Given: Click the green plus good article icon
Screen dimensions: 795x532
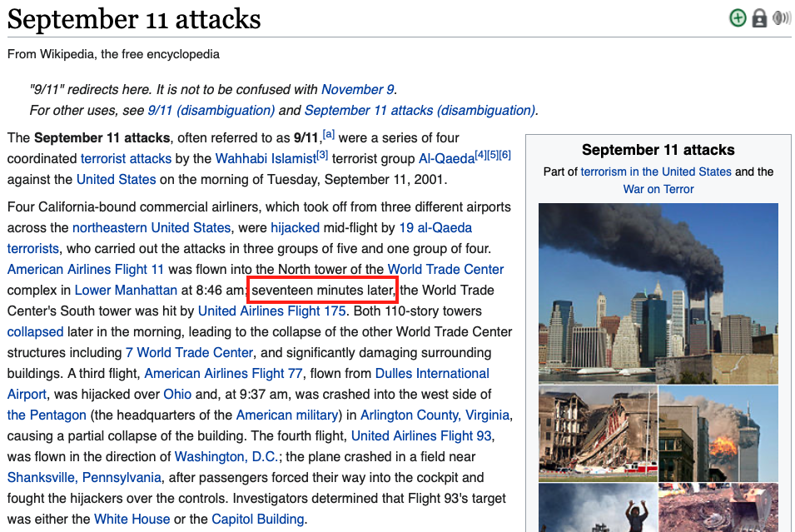Looking at the screenshot, I should (738, 17).
